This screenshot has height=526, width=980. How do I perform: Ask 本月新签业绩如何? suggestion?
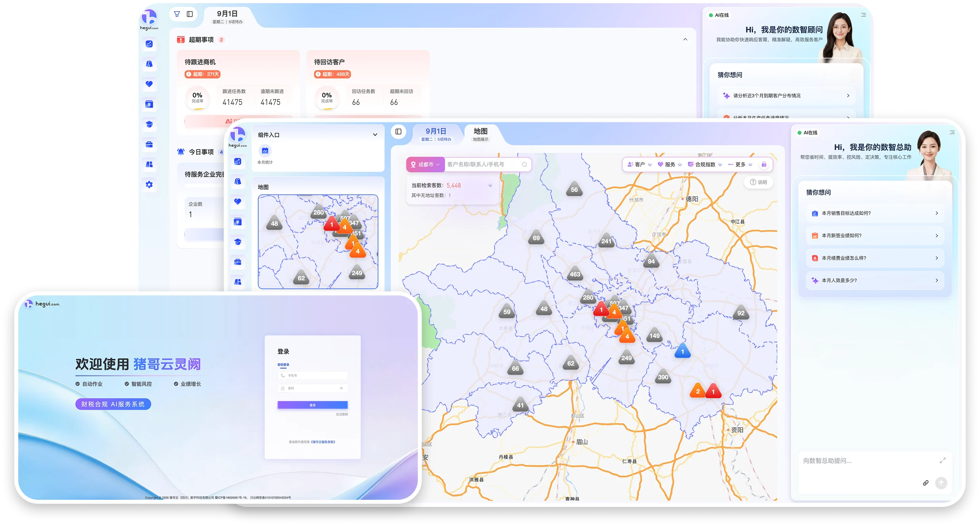(x=875, y=236)
